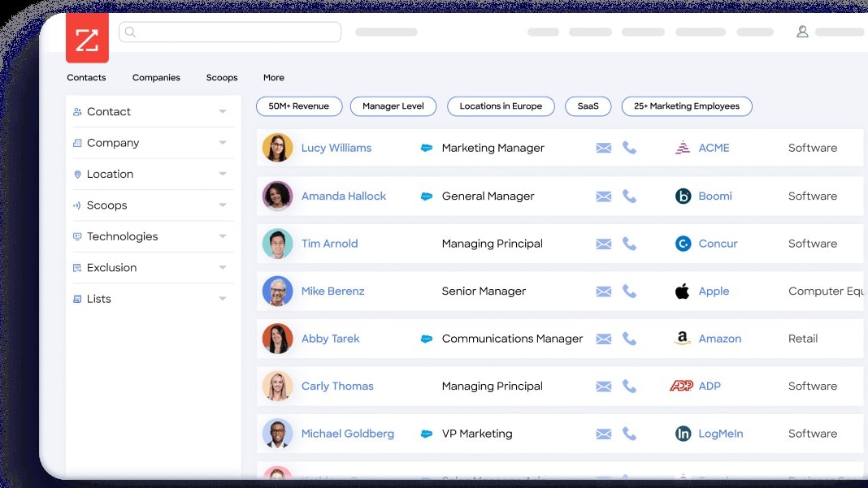The image size is (868, 488).
Task: Email Tim Arnold via envelope icon
Action: point(603,244)
